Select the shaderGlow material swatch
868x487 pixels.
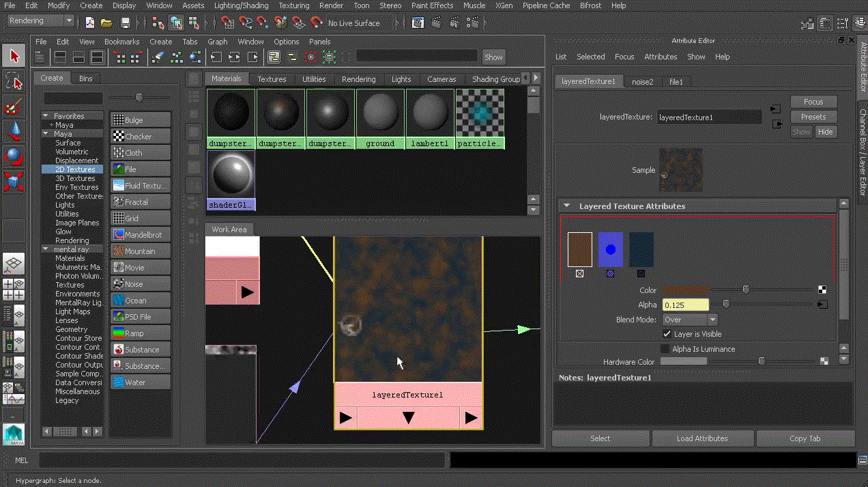231,180
